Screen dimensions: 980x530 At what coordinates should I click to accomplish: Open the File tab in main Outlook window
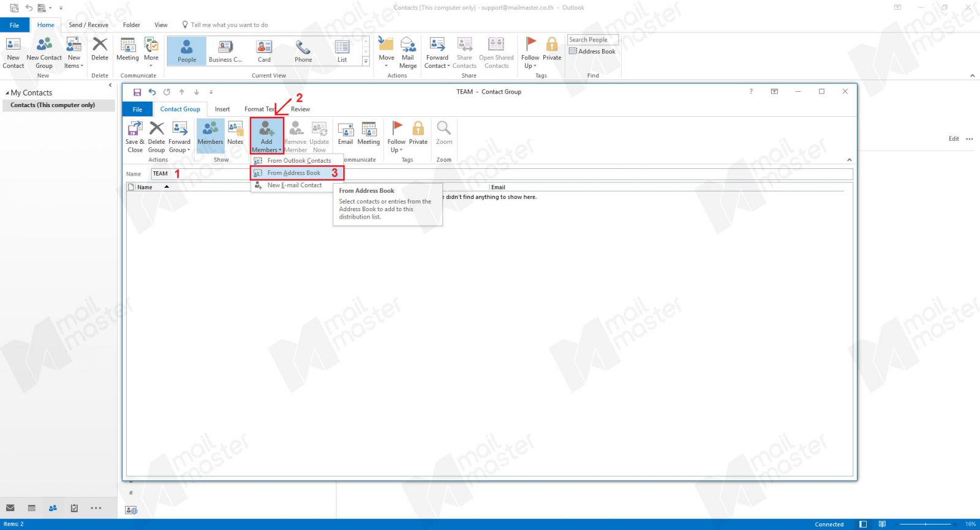[14, 25]
